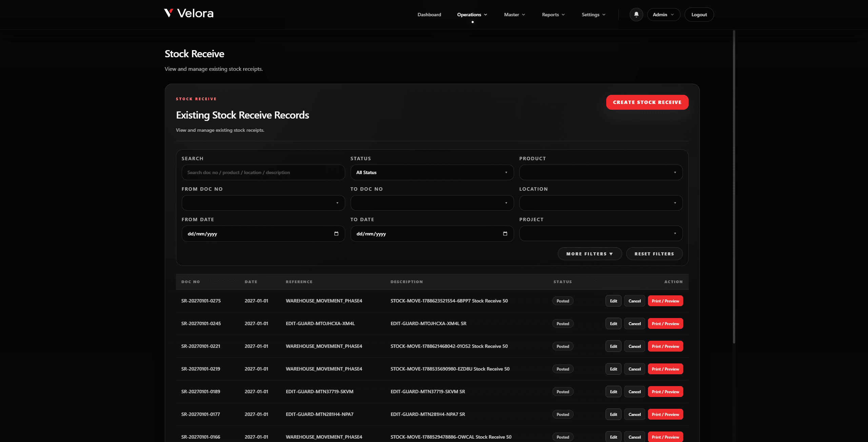Viewport: 868px width, 442px height.
Task: Click Description column header
Action: 407,282
